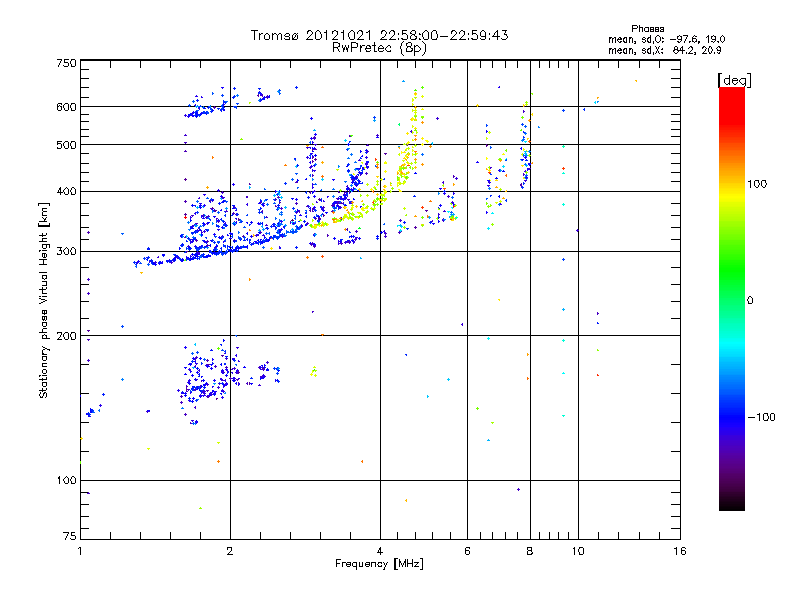This screenshot has height=600, width=800.
Task: Click the y-axis label '300'
Action: [66, 252]
